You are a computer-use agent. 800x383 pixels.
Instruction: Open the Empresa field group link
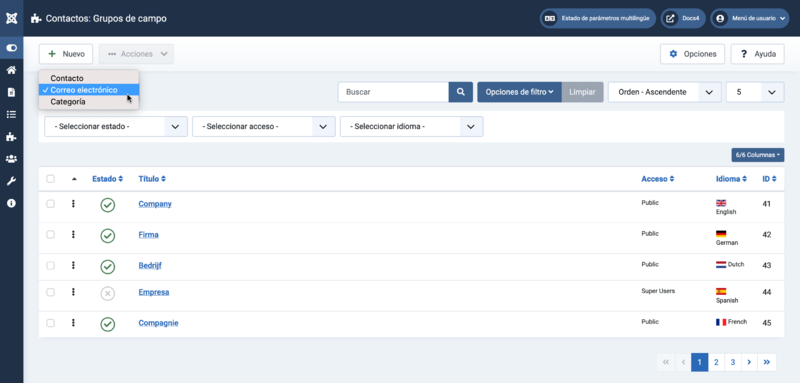[x=154, y=292]
